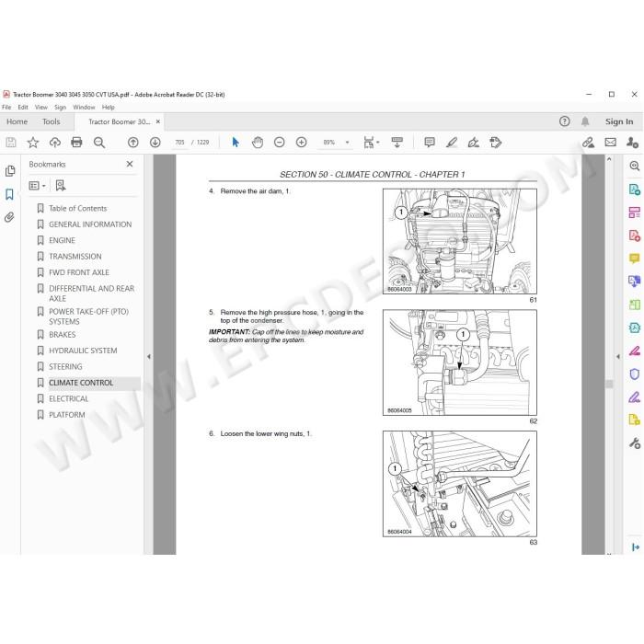Click the Sign In button
Image resolution: width=644 pixels, height=644 pixels.
coord(619,121)
